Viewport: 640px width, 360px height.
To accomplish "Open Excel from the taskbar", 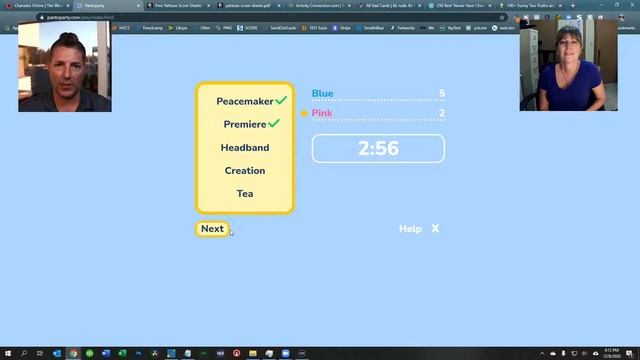I will pyautogui.click(x=122, y=353).
